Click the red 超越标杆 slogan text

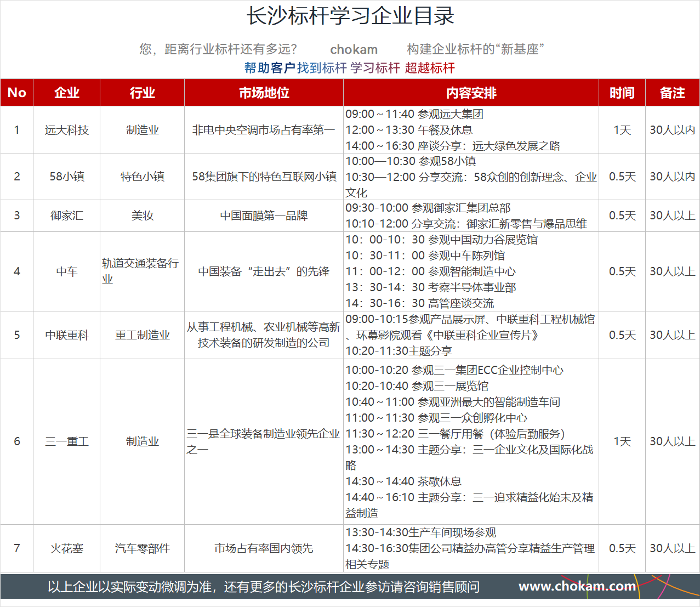pyautogui.click(x=430, y=68)
